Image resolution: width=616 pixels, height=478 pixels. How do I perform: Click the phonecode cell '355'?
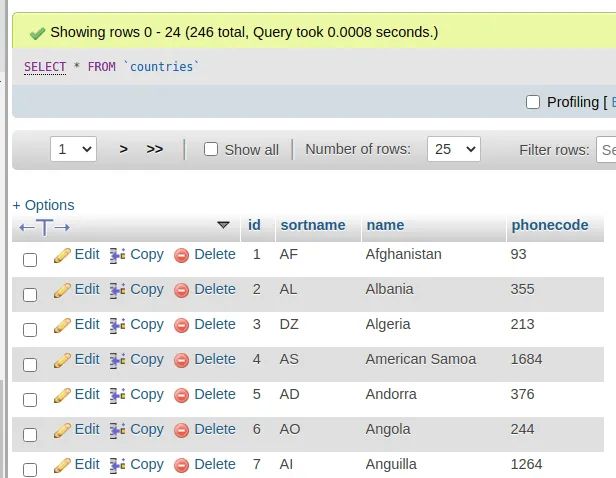[522, 289]
